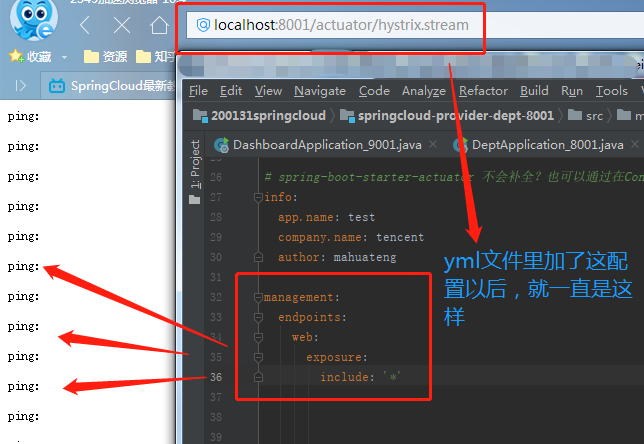Switch to DeptApplication_8001.java tab
The image size is (644, 444).
539,145
